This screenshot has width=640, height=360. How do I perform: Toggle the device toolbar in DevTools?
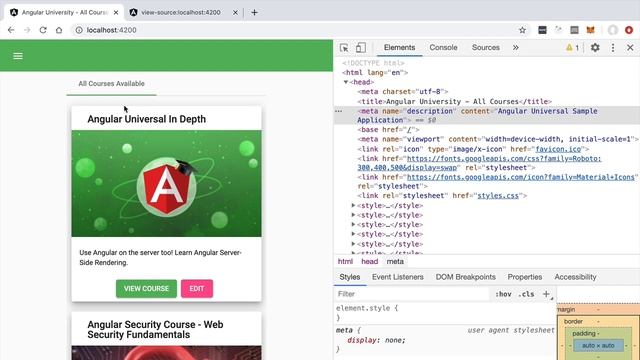pyautogui.click(x=360, y=48)
